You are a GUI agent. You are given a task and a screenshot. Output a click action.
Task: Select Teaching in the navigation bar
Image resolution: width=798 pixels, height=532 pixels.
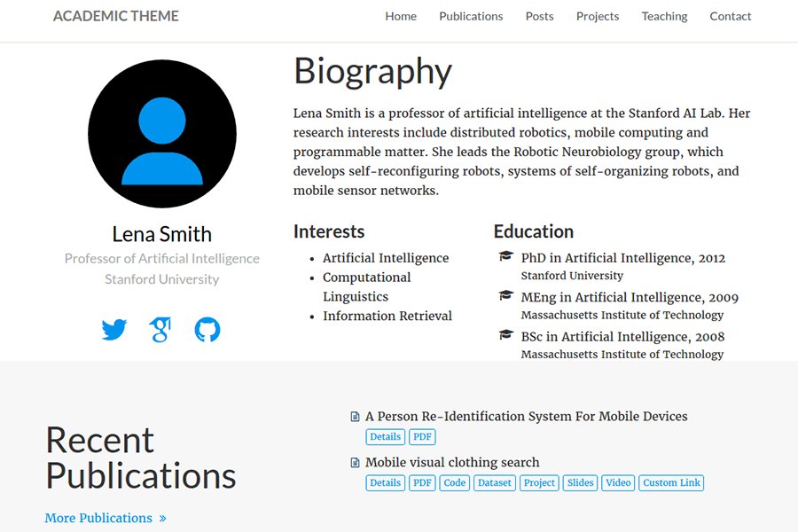click(x=664, y=16)
